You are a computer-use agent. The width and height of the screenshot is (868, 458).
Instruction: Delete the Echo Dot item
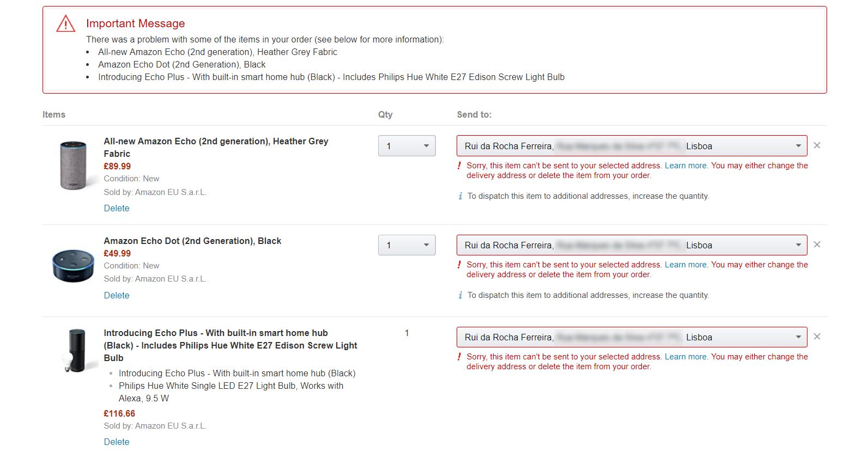pyautogui.click(x=117, y=295)
